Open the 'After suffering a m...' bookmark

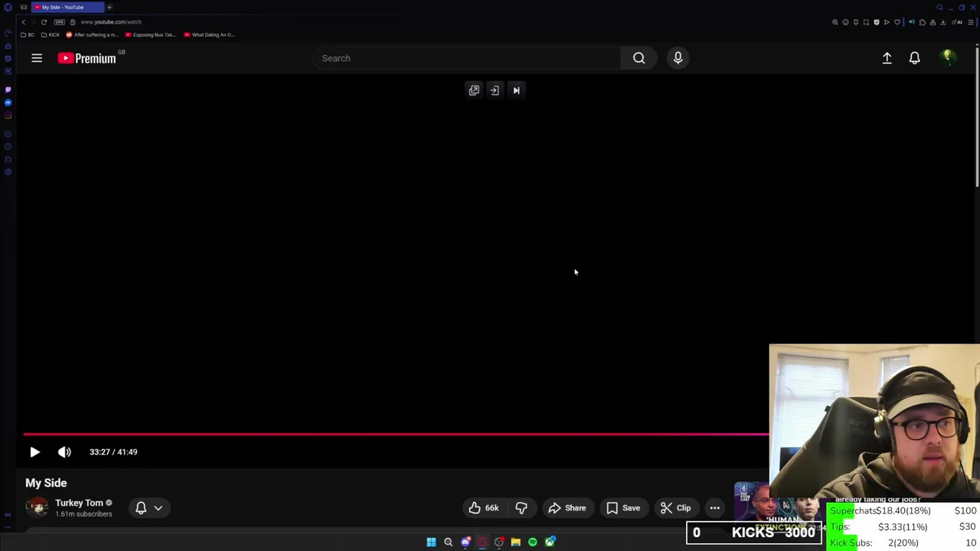click(93, 34)
